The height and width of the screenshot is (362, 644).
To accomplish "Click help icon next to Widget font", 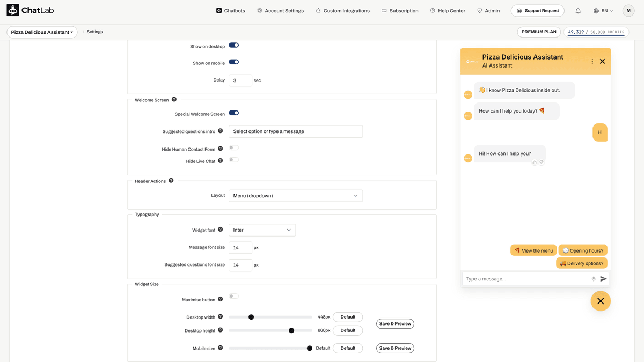I will [x=221, y=230].
